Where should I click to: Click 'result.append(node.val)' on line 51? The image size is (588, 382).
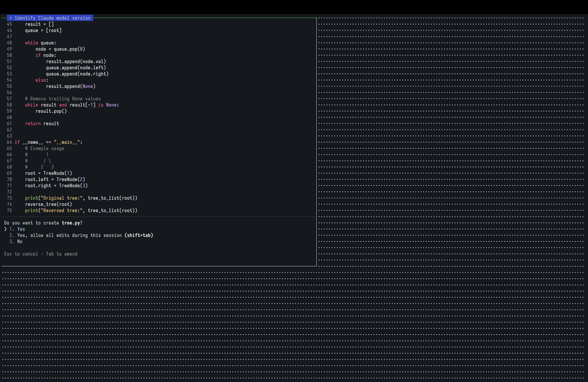tap(76, 62)
